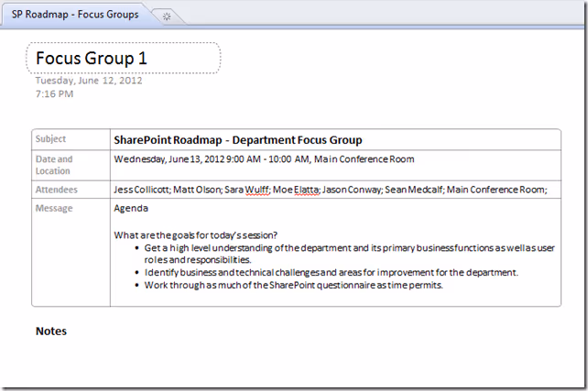Click the line What are the goals for today's session?
This screenshot has height=391, width=588.
pyautogui.click(x=195, y=235)
